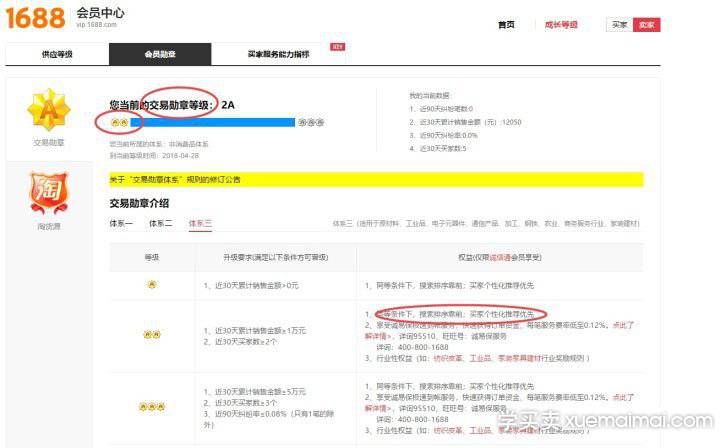Open 工业品 link in the two-medal row
Image resolution: width=720 pixels, height=448 pixels.
coord(480,358)
